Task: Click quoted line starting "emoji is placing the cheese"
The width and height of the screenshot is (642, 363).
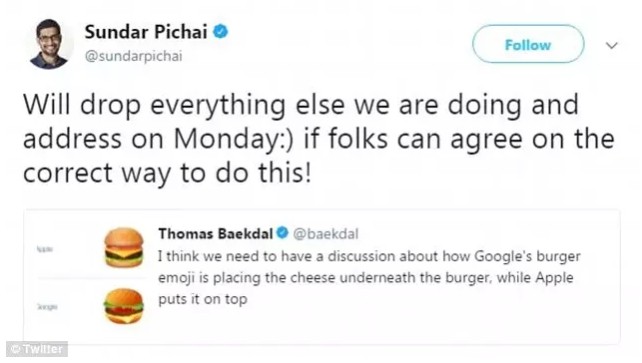Action: (x=366, y=278)
